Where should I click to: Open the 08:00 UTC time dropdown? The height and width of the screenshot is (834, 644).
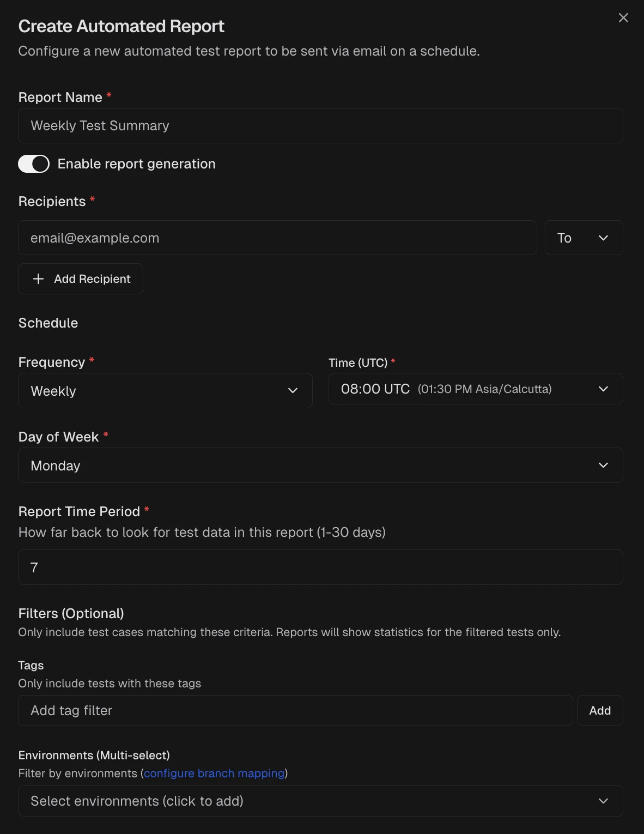pyautogui.click(x=475, y=389)
